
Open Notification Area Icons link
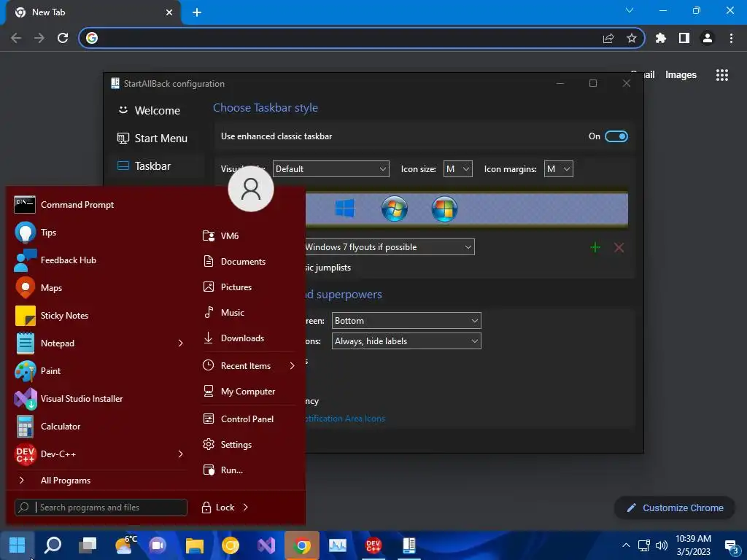[345, 419]
